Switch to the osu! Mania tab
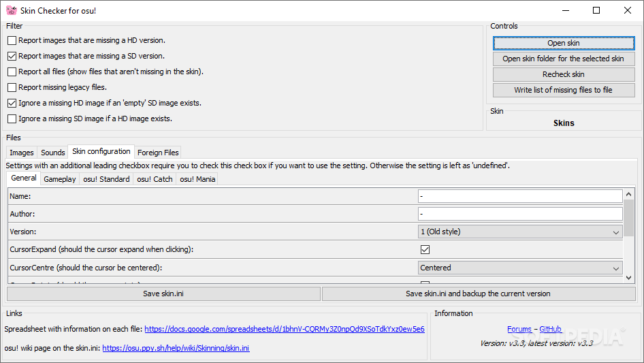This screenshot has height=363, width=644. pyautogui.click(x=197, y=179)
